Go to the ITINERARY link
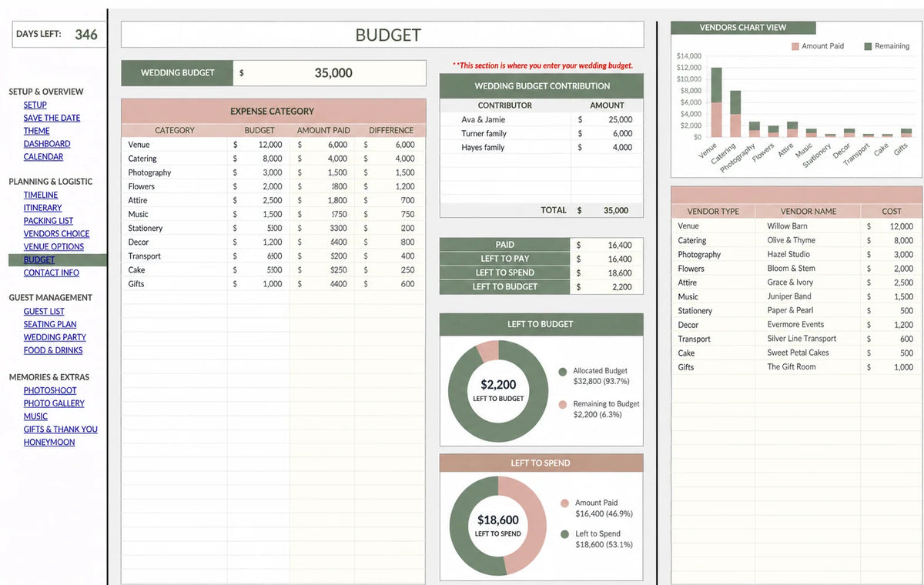The height and width of the screenshot is (585, 924). click(x=42, y=208)
